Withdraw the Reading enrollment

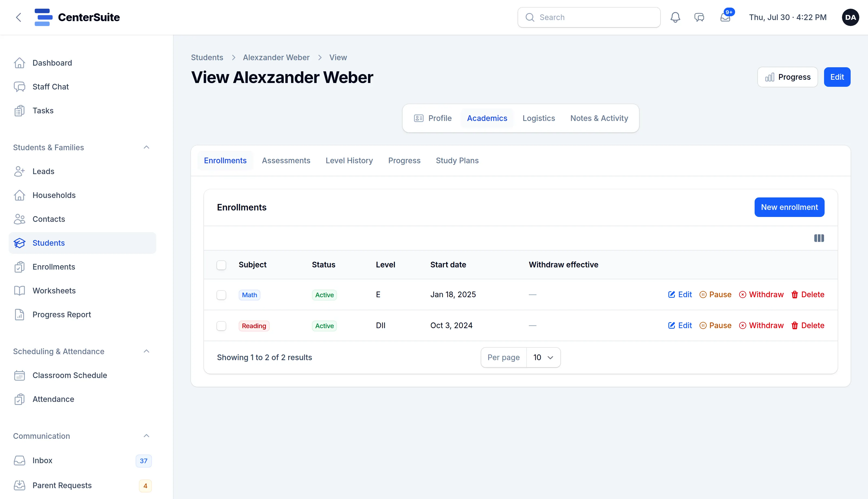tap(761, 326)
